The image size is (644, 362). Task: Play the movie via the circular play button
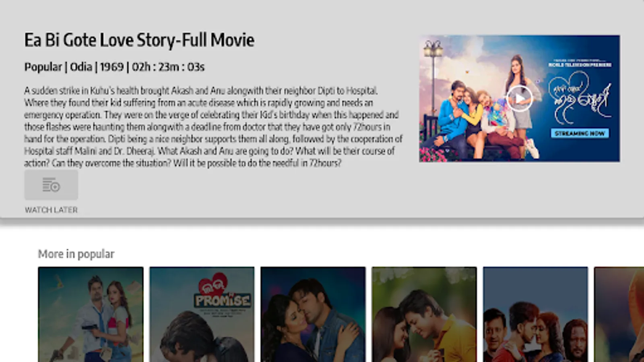pos(520,99)
